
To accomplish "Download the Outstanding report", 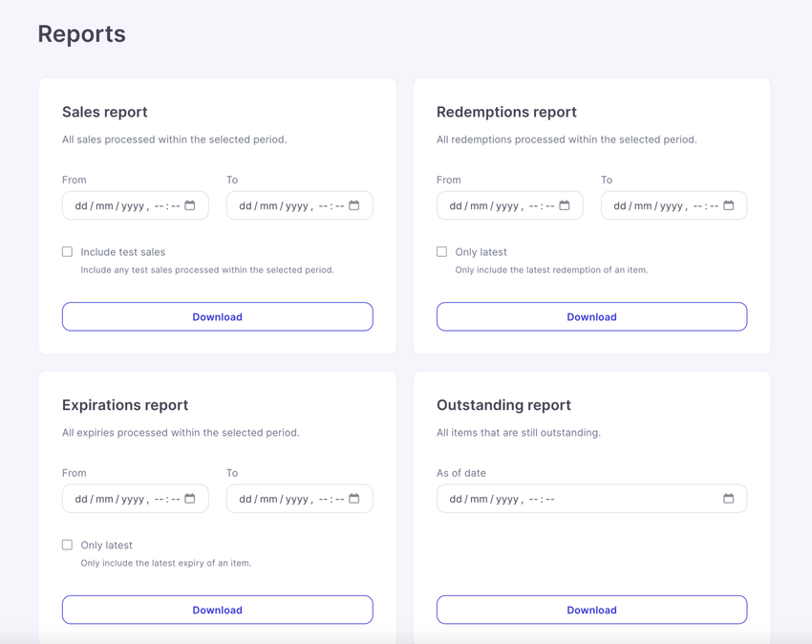I will click(592, 610).
